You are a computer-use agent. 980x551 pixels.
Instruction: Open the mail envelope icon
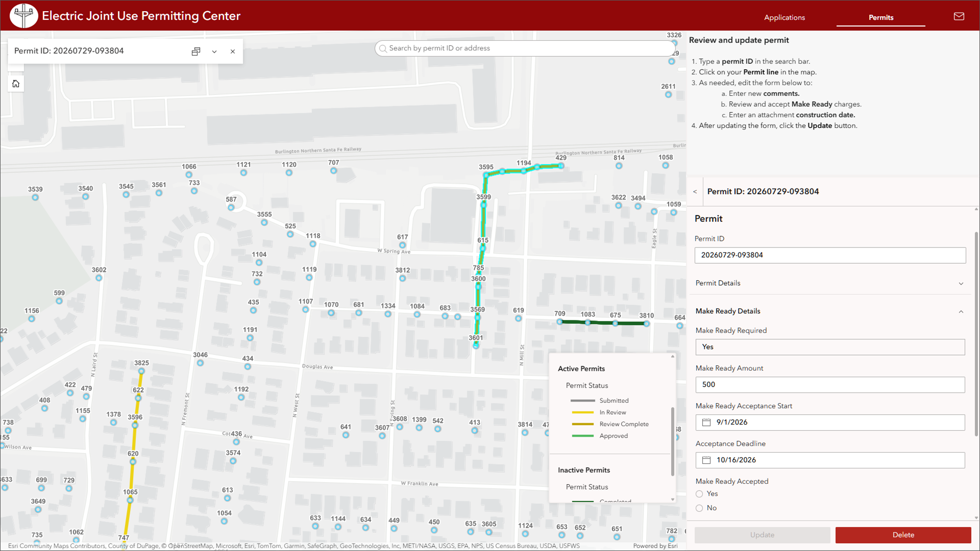[959, 16]
